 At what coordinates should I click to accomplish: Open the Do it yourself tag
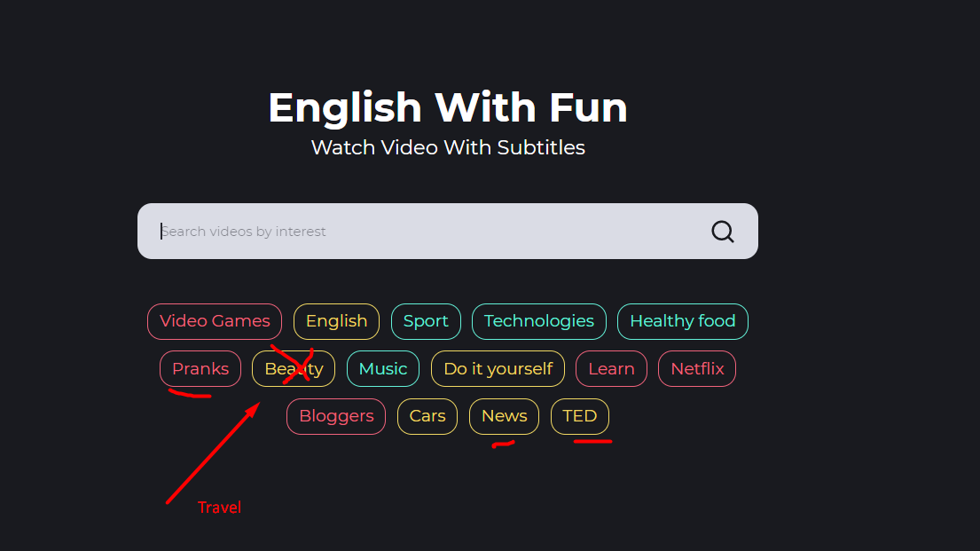click(498, 369)
